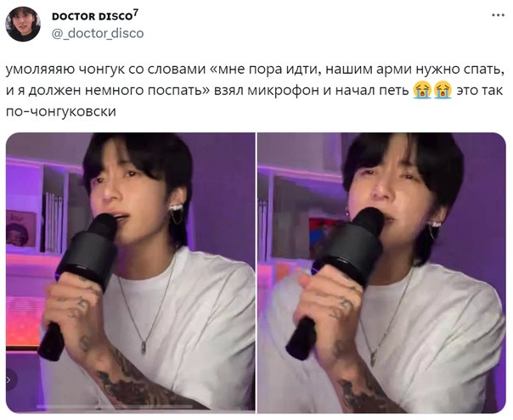The height and width of the screenshot is (420, 513).
Task: Click the tweet's first line starting «умоляяяю чонгук»
Action: pos(255,70)
